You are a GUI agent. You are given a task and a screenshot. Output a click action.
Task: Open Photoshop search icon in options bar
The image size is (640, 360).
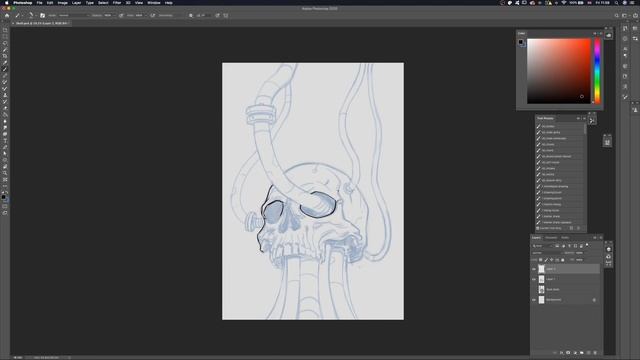click(616, 16)
